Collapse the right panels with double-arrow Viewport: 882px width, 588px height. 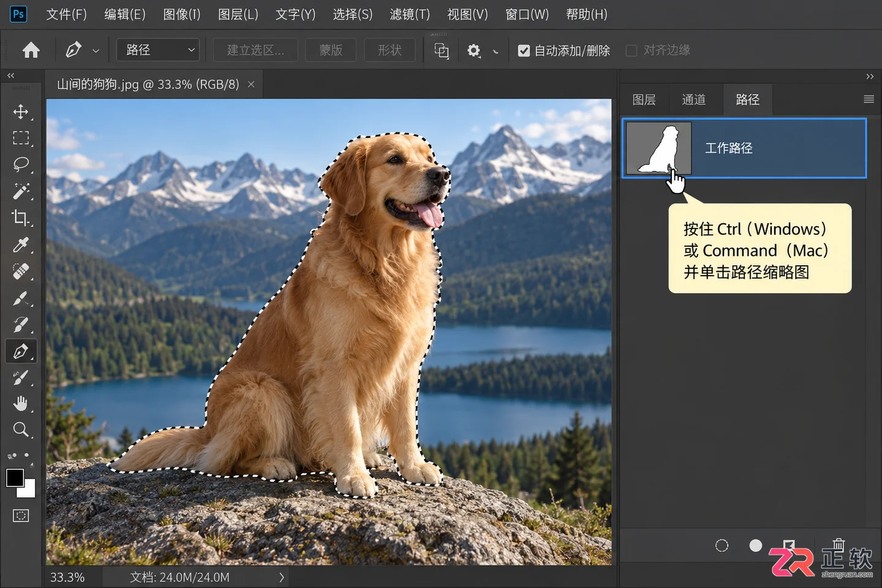point(870,77)
